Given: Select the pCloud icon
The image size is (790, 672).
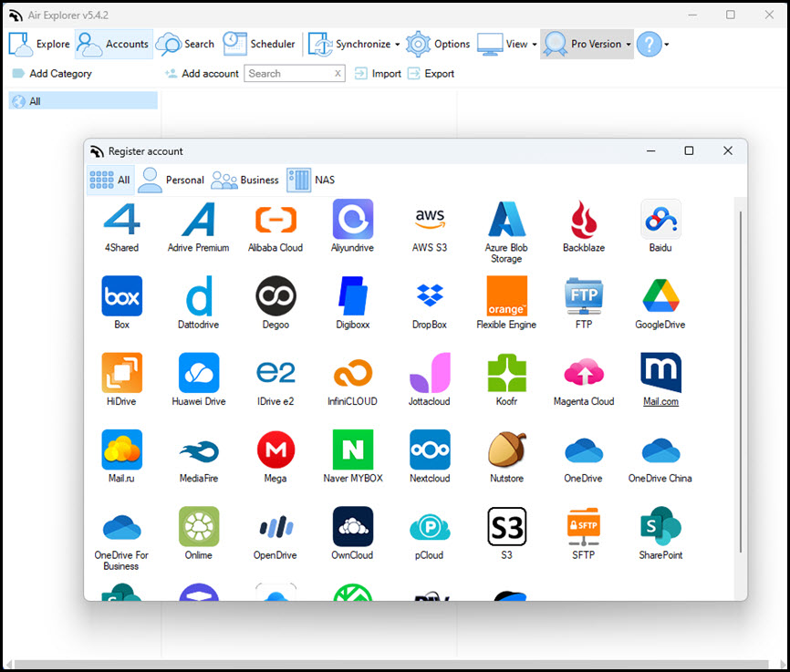Looking at the screenshot, I should (430, 526).
